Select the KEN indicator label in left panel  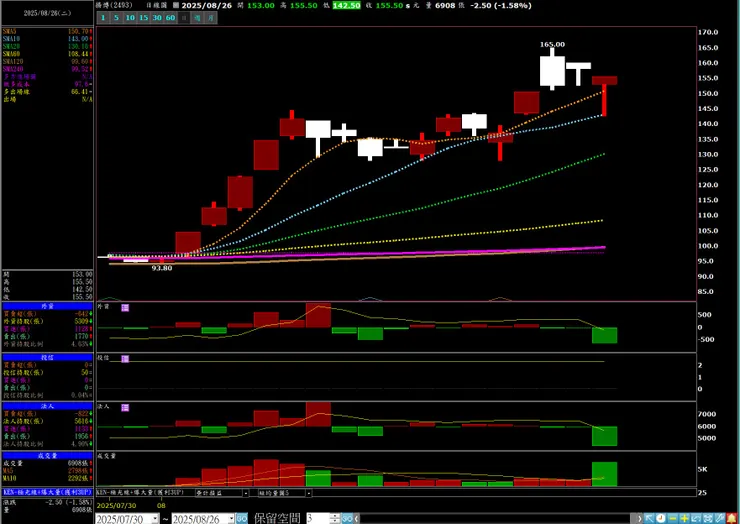click(47, 492)
